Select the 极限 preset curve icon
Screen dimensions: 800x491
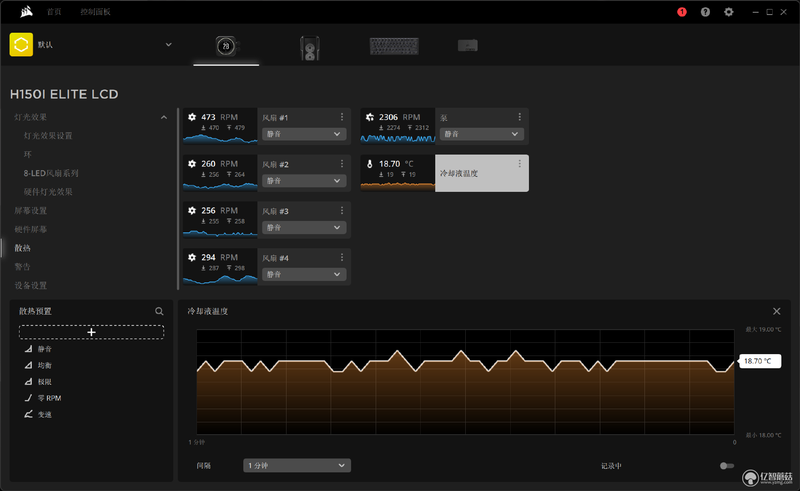(x=29, y=381)
